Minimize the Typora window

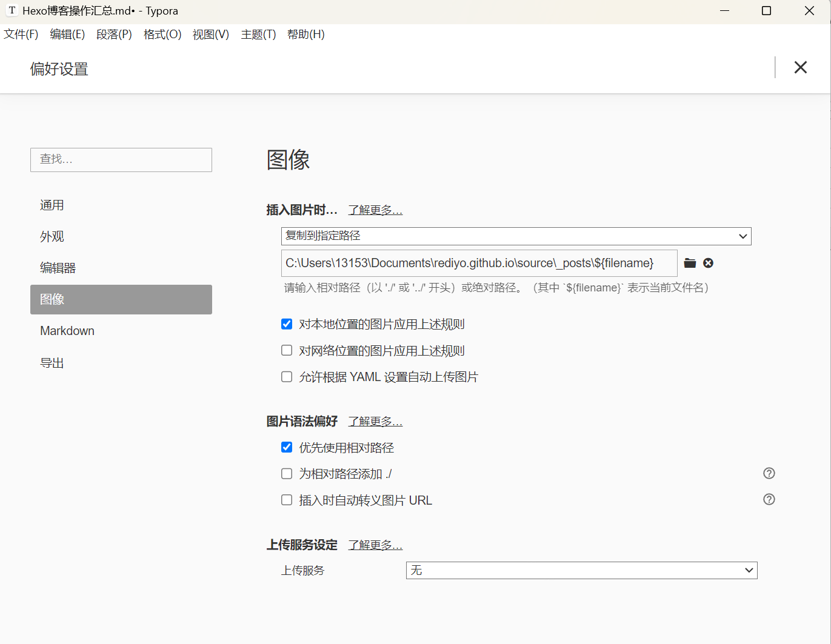(724, 11)
